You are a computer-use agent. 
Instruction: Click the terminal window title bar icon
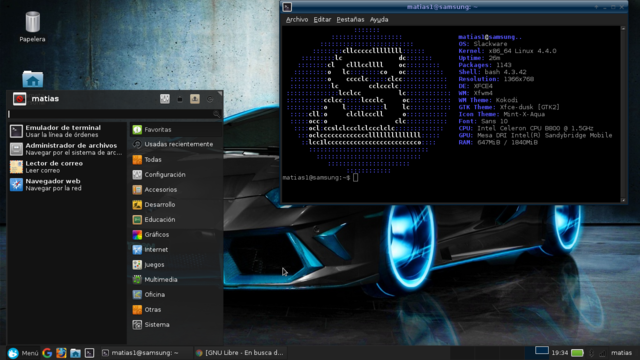click(x=287, y=7)
